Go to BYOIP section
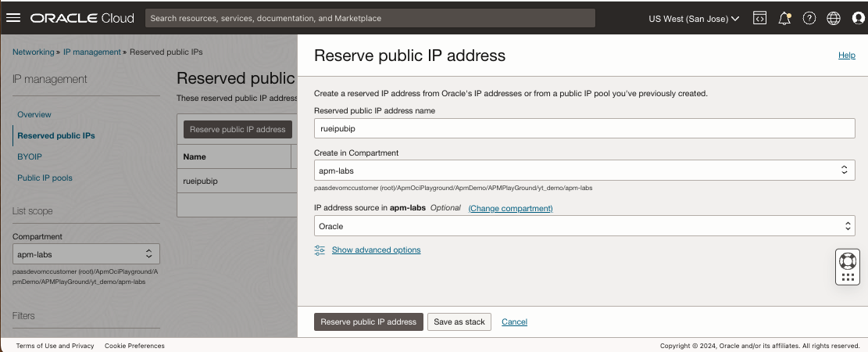The image size is (868, 352). (30, 156)
